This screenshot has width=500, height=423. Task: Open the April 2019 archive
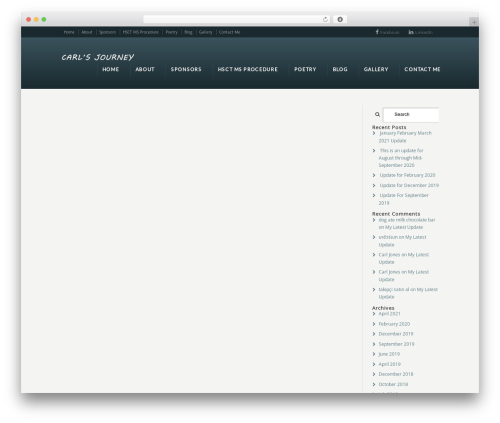[390, 364]
